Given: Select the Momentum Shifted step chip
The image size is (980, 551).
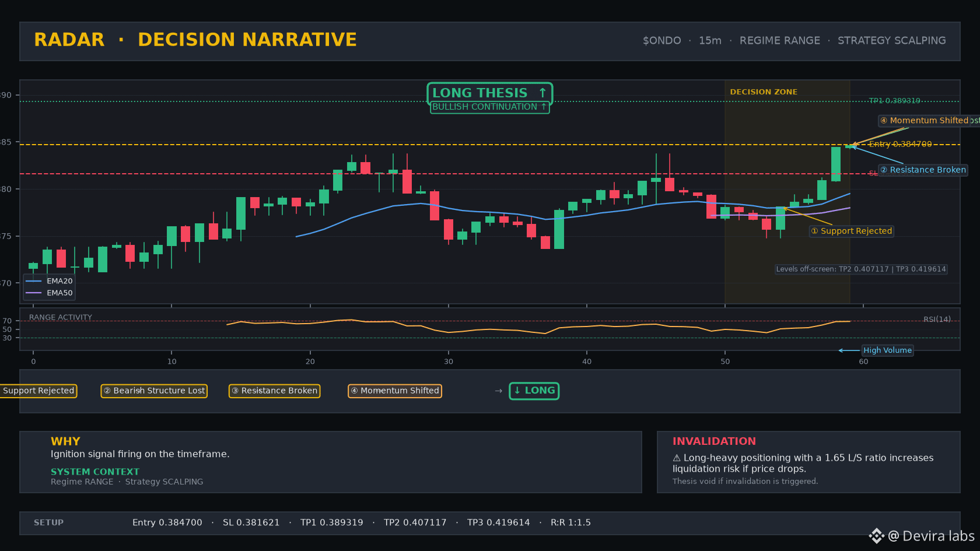Looking at the screenshot, I should tap(395, 391).
